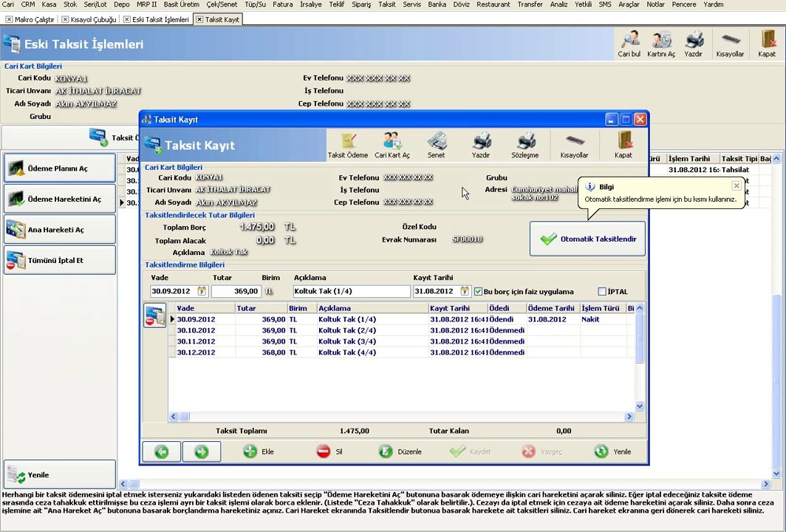The width and height of the screenshot is (786, 532).
Task: Click the Düzenle edit button
Action: pos(400,451)
